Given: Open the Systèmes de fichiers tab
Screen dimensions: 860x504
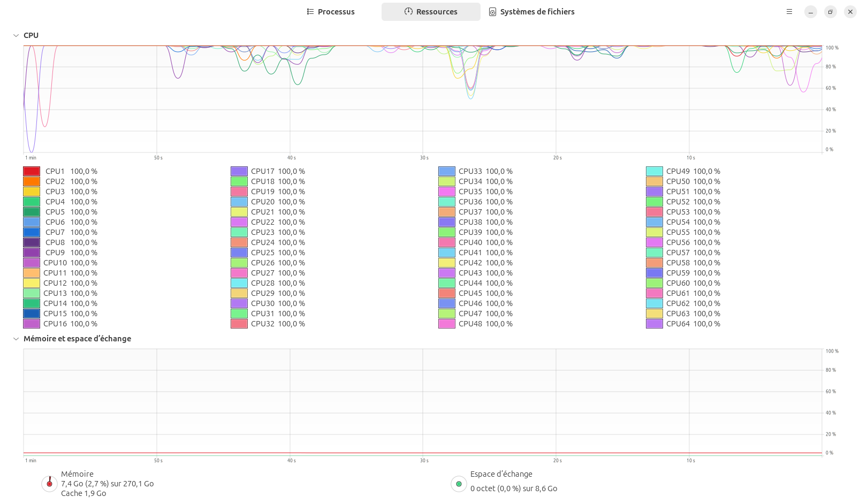Looking at the screenshot, I should click(531, 12).
